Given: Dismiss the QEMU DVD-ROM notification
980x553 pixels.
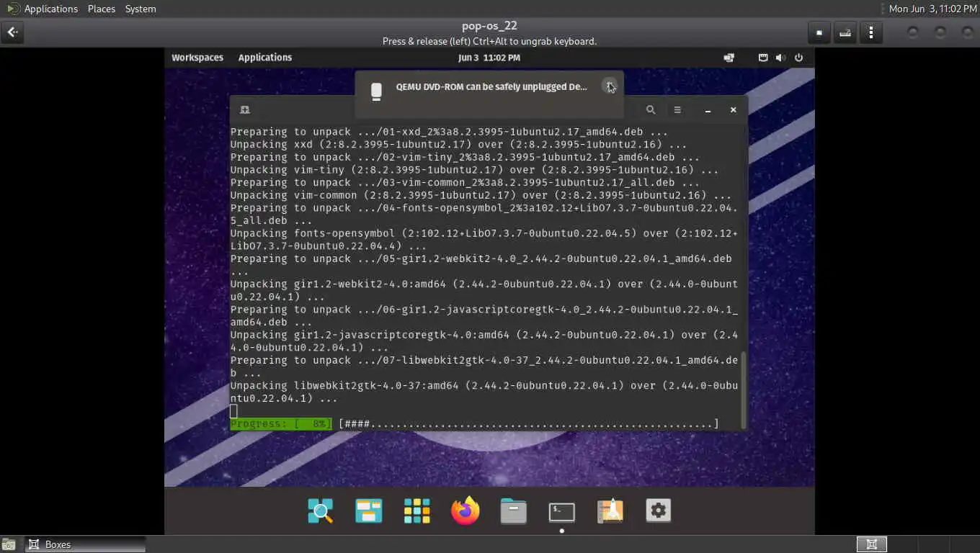Looking at the screenshot, I should click(610, 85).
